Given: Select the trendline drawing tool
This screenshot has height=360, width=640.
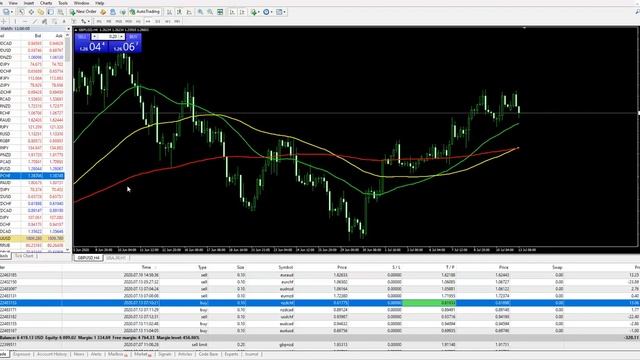Looking at the screenshot, I should coord(35,21).
